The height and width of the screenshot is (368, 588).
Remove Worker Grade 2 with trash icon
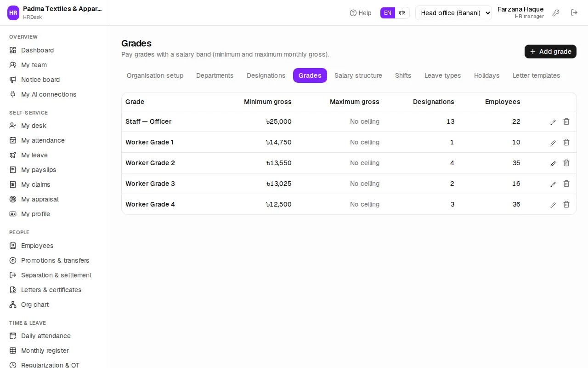(x=566, y=163)
